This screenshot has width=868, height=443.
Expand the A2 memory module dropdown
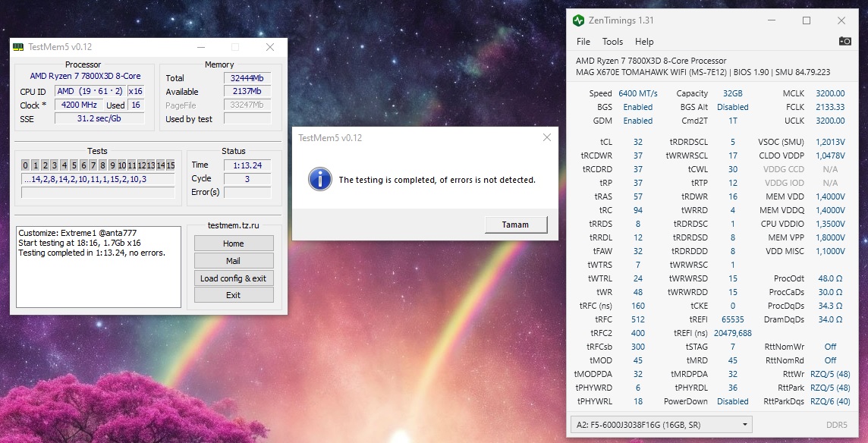[661, 425]
